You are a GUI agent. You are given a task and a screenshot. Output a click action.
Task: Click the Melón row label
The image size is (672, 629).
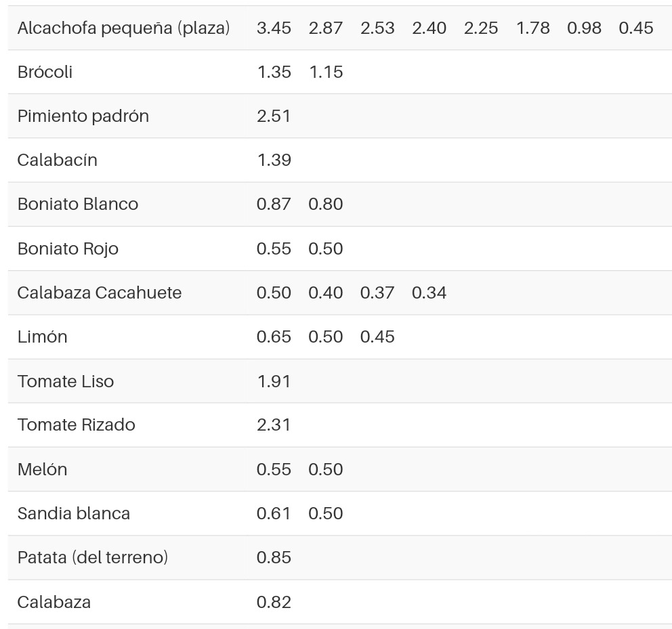point(42,470)
